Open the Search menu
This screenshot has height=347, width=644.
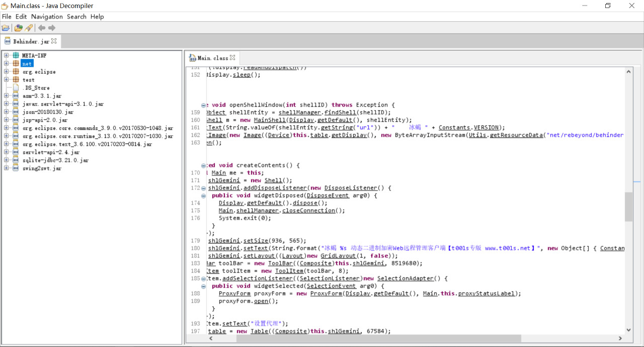click(x=76, y=17)
